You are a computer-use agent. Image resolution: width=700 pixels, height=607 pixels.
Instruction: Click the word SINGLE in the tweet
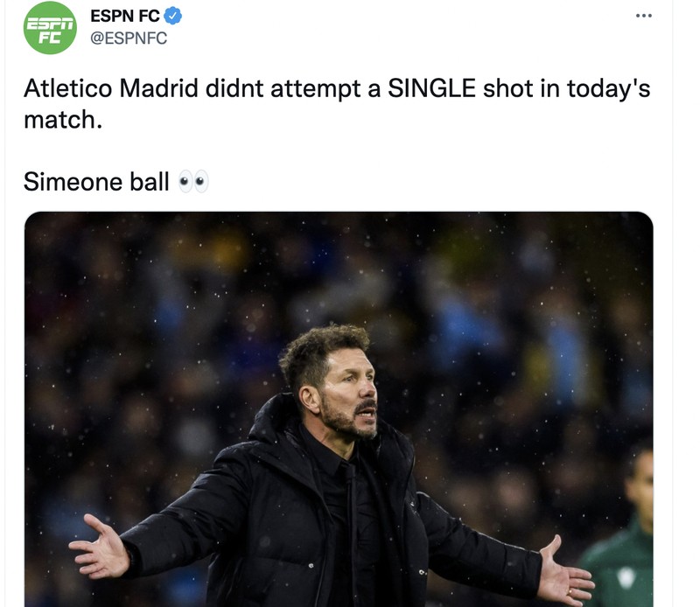coord(432,86)
